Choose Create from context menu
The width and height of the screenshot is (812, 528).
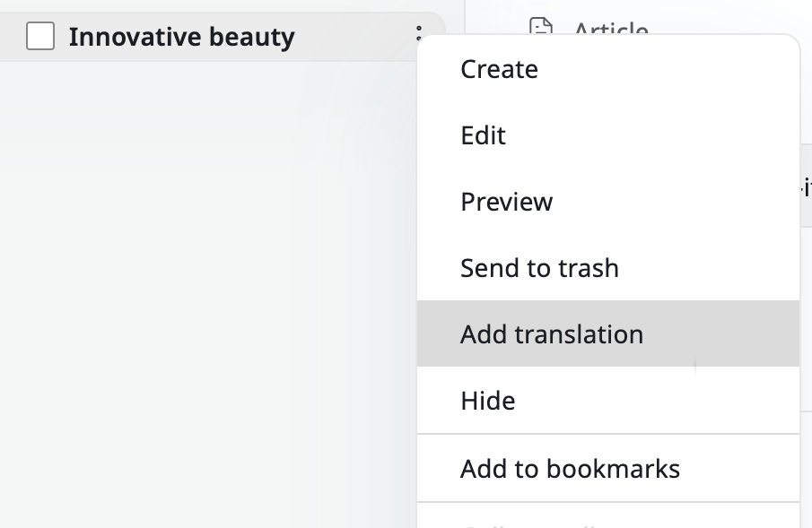pyautogui.click(x=608, y=69)
